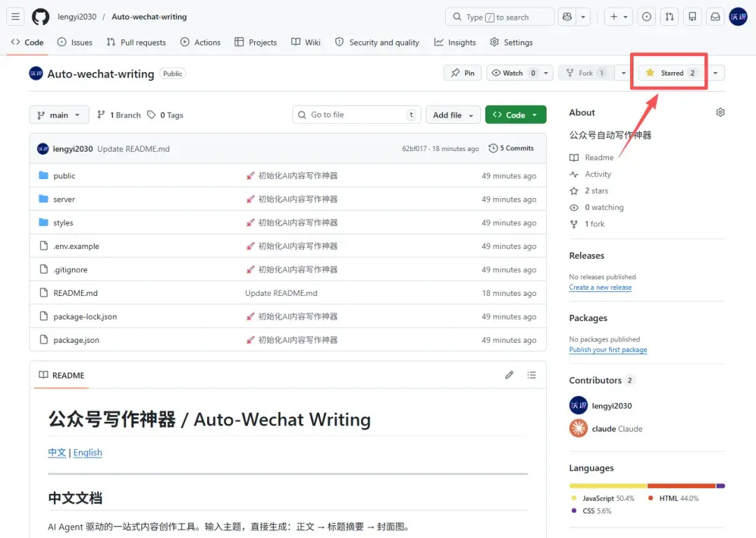Focus the Go to file field
The height and width of the screenshot is (538, 756).
[356, 115]
